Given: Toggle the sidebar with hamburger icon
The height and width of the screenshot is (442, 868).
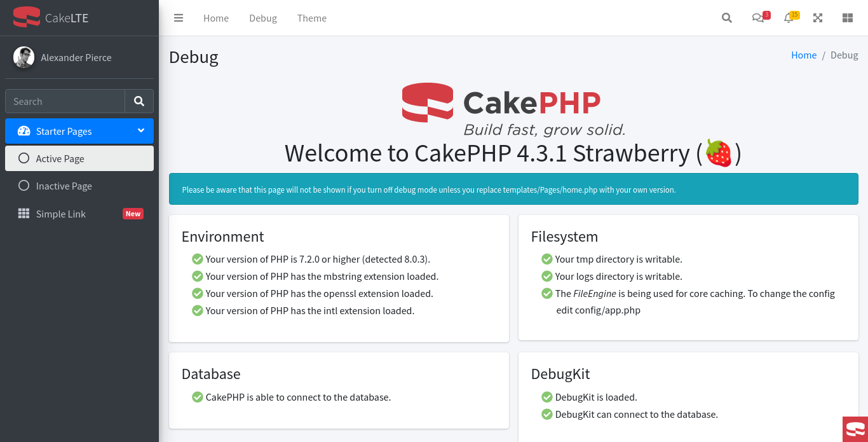Looking at the screenshot, I should click(x=179, y=18).
